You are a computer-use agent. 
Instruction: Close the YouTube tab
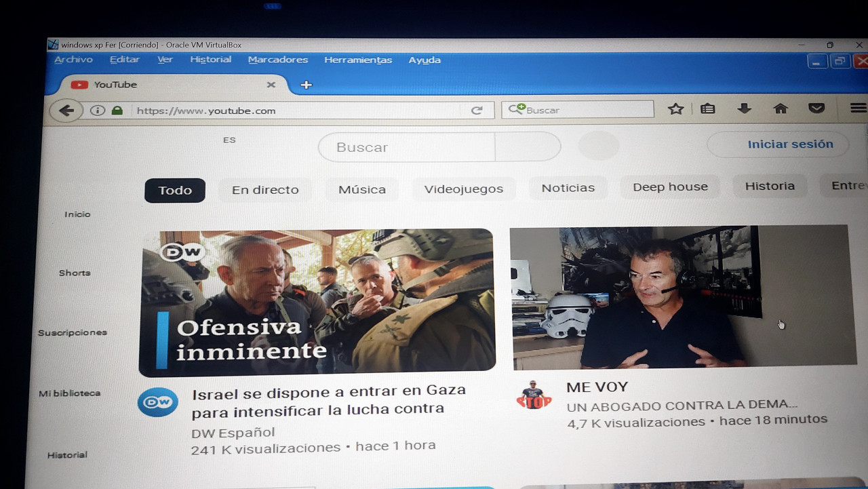coord(271,85)
